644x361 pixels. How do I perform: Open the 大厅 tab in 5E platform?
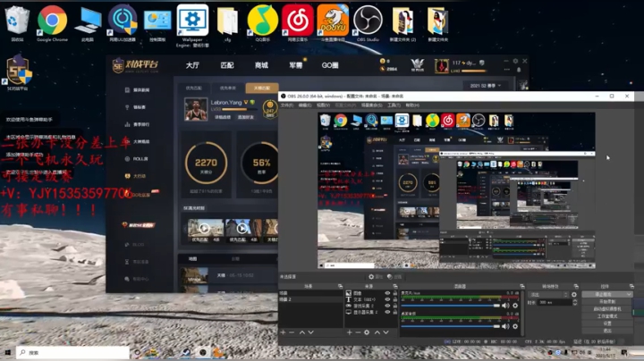point(192,65)
